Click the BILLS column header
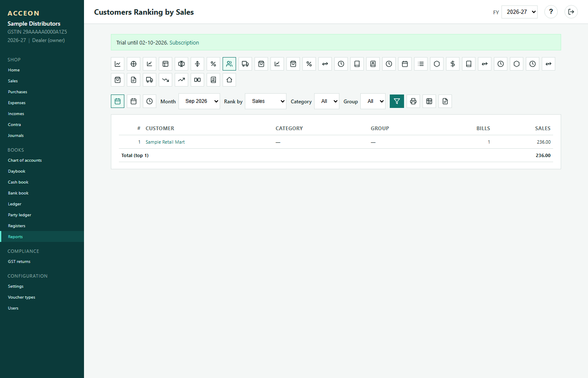Viewport: 588px width, 378px height. pos(483,129)
